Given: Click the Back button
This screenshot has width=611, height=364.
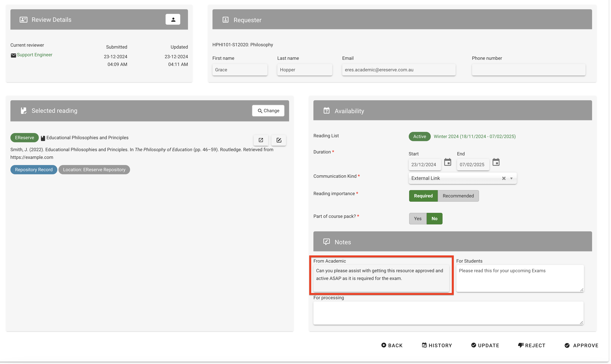Looking at the screenshot, I should click(392, 345).
